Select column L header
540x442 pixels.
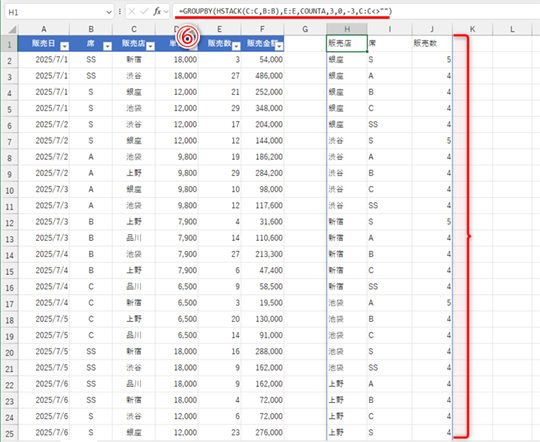pos(512,29)
